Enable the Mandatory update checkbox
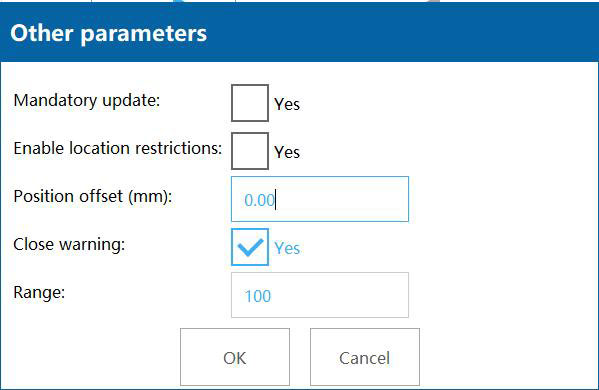 (x=250, y=103)
